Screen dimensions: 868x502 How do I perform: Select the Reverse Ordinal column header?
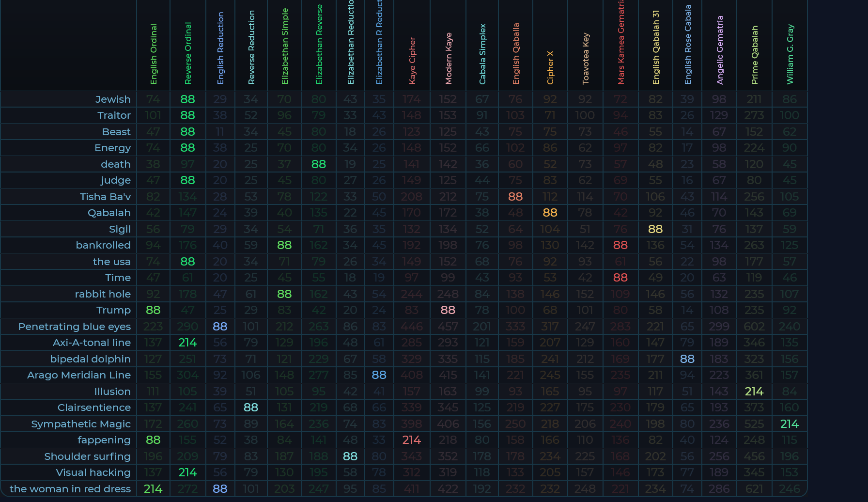pos(188,53)
